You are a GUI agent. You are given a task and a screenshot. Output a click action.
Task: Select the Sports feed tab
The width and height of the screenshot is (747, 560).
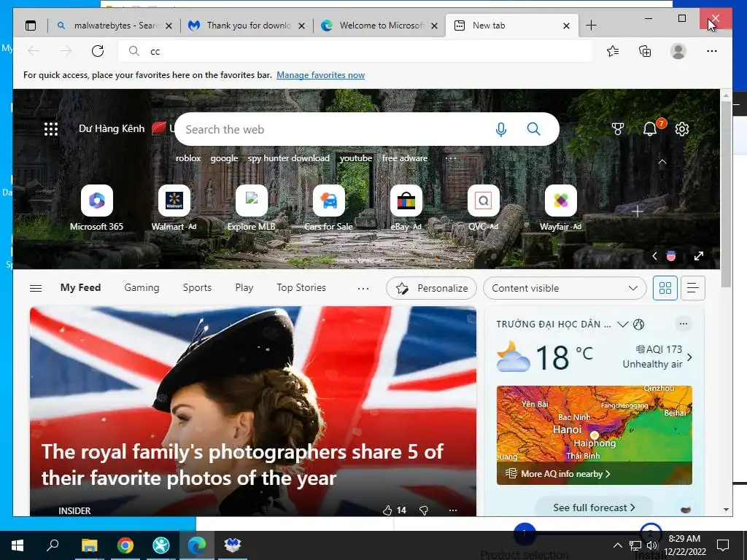pyautogui.click(x=197, y=287)
